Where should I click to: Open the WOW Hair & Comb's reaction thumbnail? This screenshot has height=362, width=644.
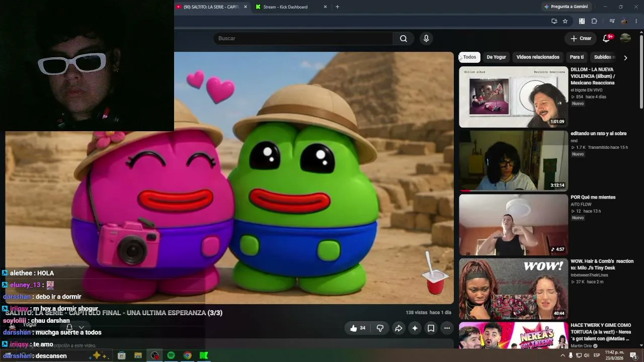click(513, 289)
